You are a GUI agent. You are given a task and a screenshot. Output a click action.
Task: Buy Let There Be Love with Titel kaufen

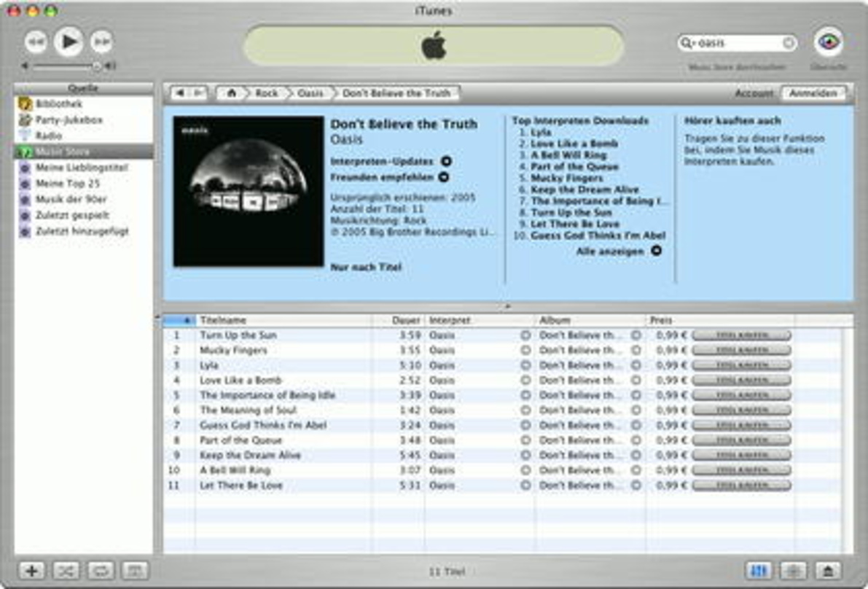(742, 485)
